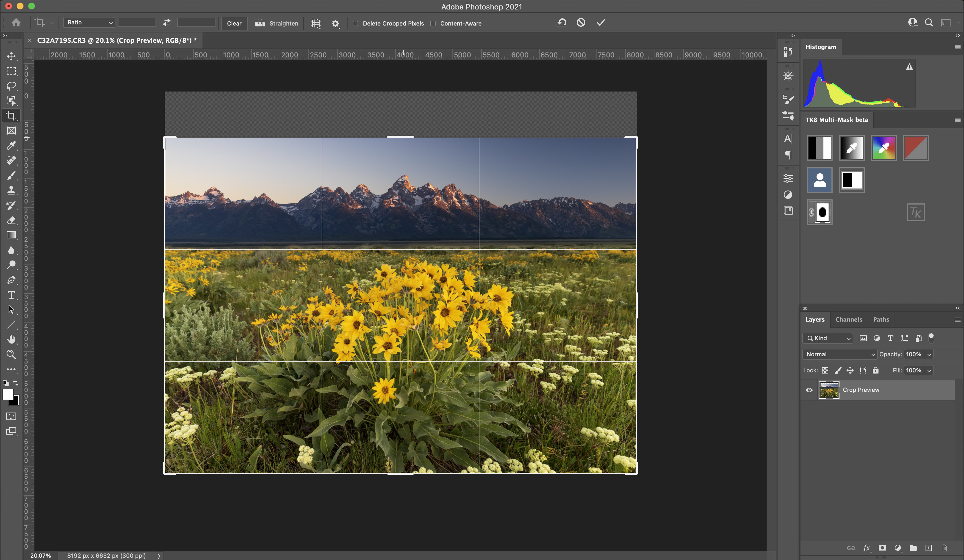Select the Move tool

pyautogui.click(x=11, y=56)
